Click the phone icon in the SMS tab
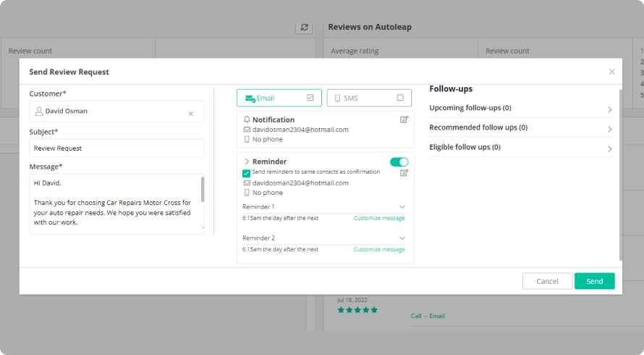644x355 pixels. point(337,98)
